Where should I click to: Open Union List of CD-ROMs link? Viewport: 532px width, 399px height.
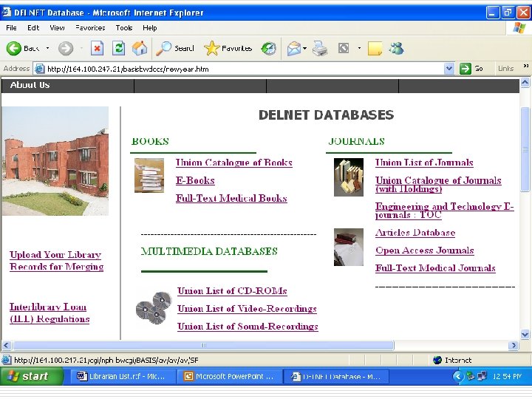click(x=232, y=291)
